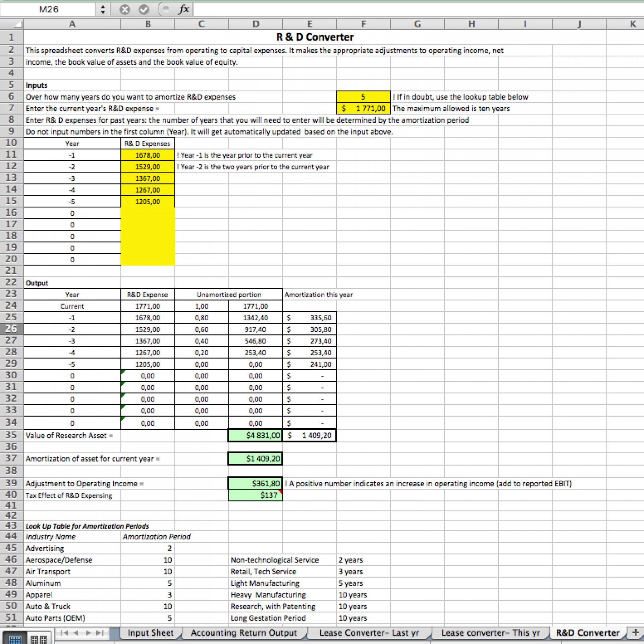
Task: Select yellow cell 1205,00
Action: (x=148, y=202)
